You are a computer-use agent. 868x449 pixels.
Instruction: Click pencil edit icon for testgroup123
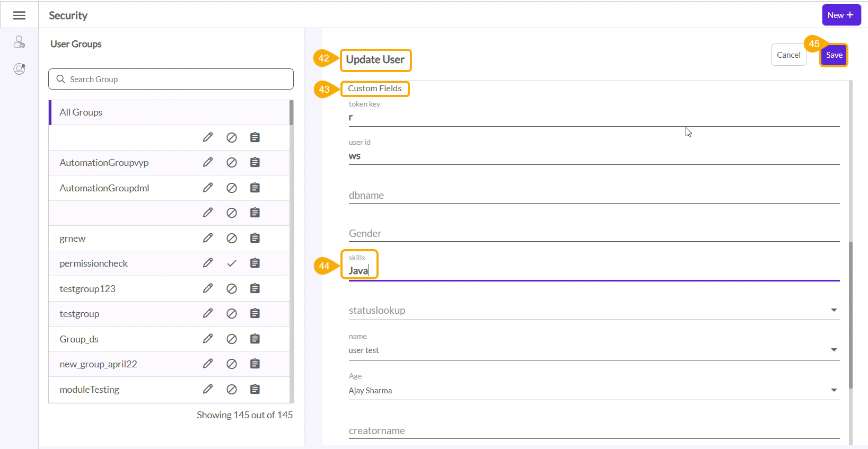click(x=208, y=288)
